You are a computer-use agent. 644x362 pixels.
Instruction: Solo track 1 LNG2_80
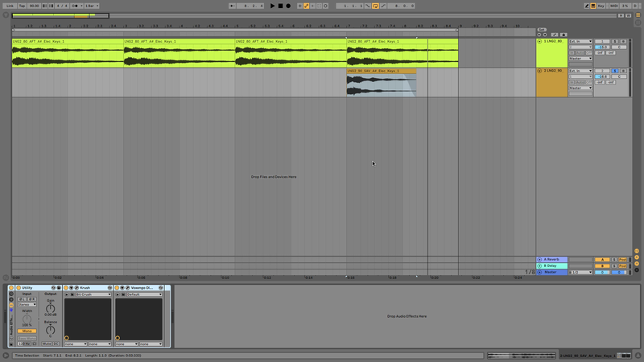[615, 42]
